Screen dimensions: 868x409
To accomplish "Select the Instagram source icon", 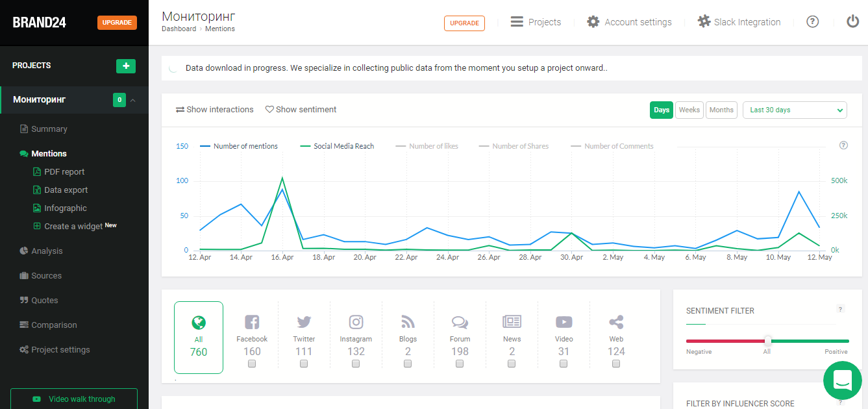I will pos(356,322).
